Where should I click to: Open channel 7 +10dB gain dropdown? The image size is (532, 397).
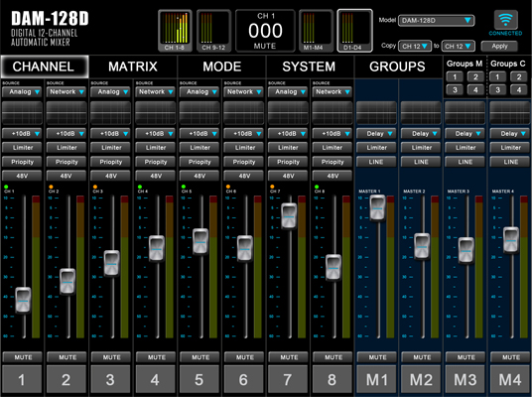coord(288,134)
